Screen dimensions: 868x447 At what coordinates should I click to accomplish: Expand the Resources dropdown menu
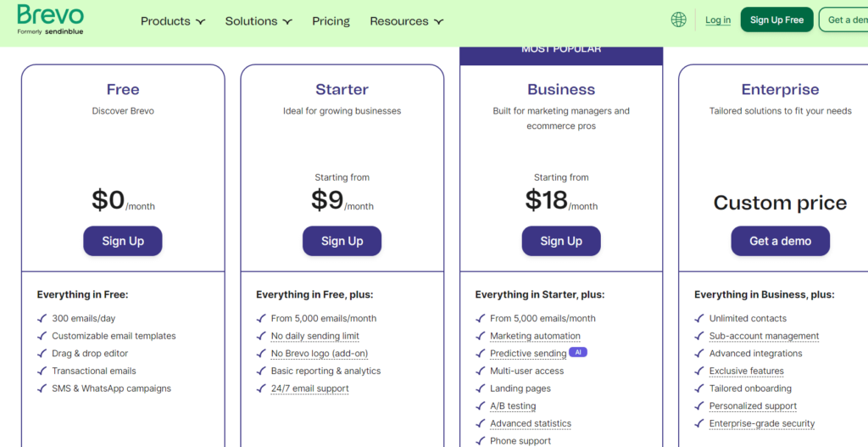[x=406, y=21]
